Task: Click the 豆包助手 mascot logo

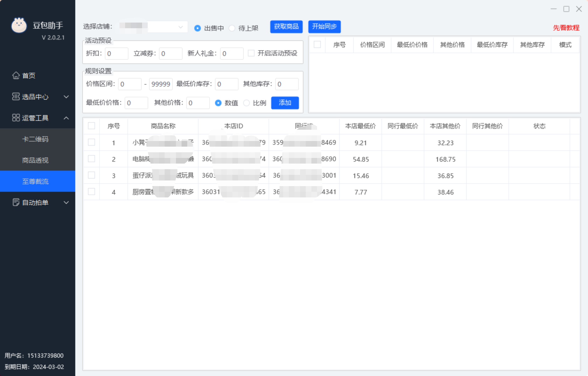Action: (19, 25)
